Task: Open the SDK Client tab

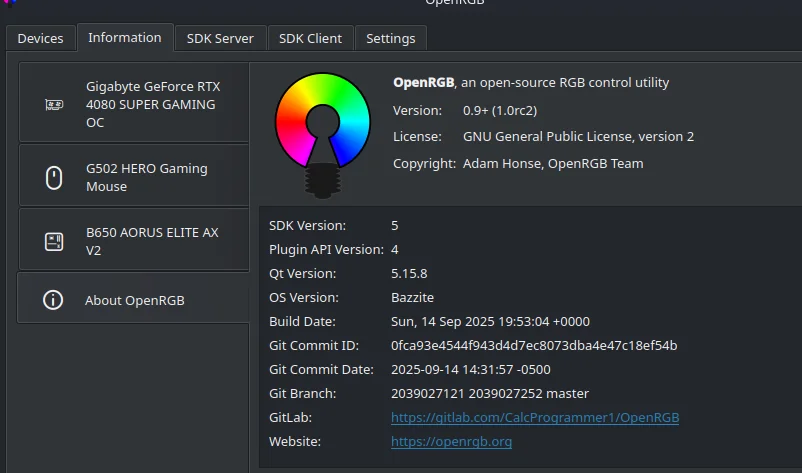Action: click(310, 38)
